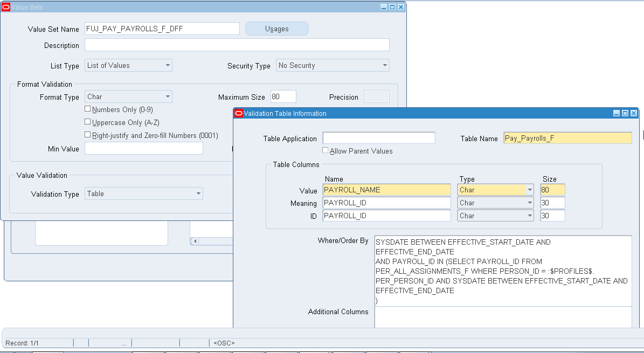Click the left scroll arrow under Validation Type
Image resolution: width=644 pixels, height=353 pixels.
193,241
